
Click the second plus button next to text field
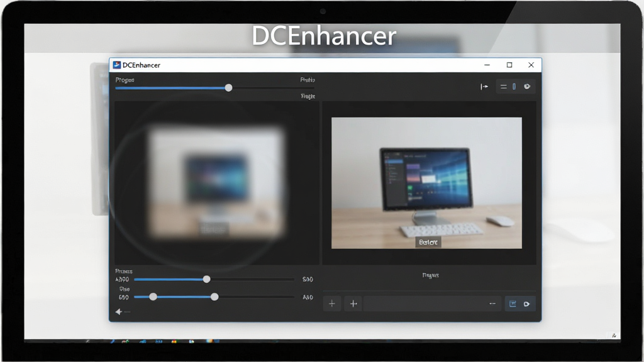pyautogui.click(x=353, y=304)
